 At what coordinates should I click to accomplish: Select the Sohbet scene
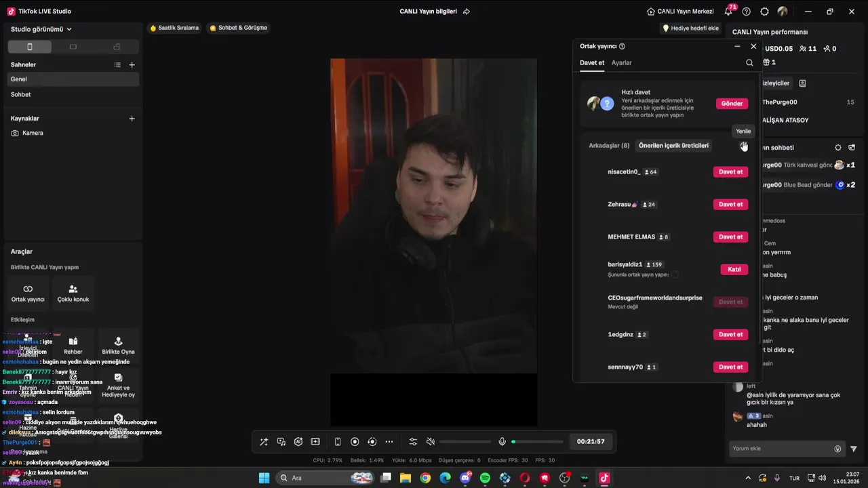[x=73, y=95]
